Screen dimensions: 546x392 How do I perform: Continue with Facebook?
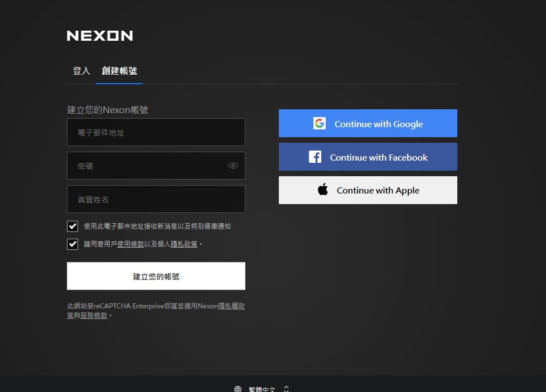[x=368, y=157]
